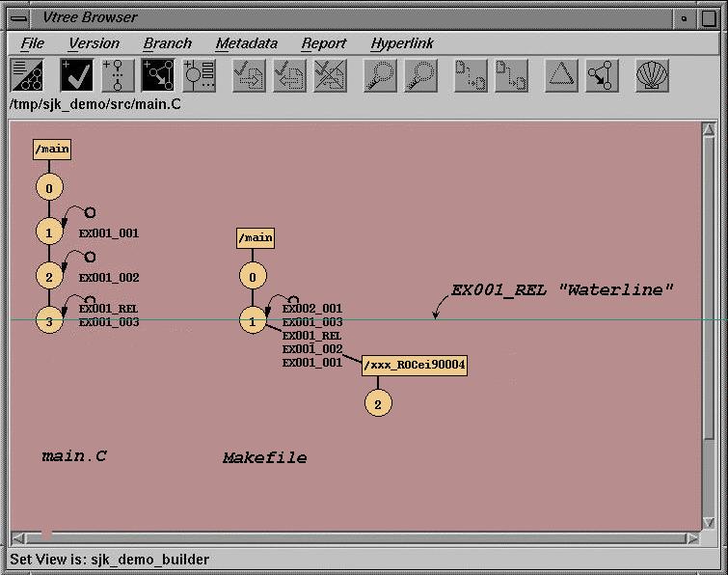Click the horizontal scrollbar right arrow

(x=691, y=537)
